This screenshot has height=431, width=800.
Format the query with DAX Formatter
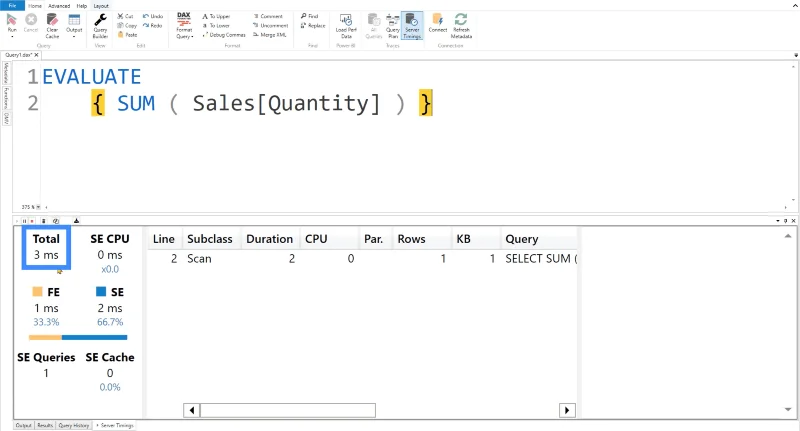tap(184, 26)
